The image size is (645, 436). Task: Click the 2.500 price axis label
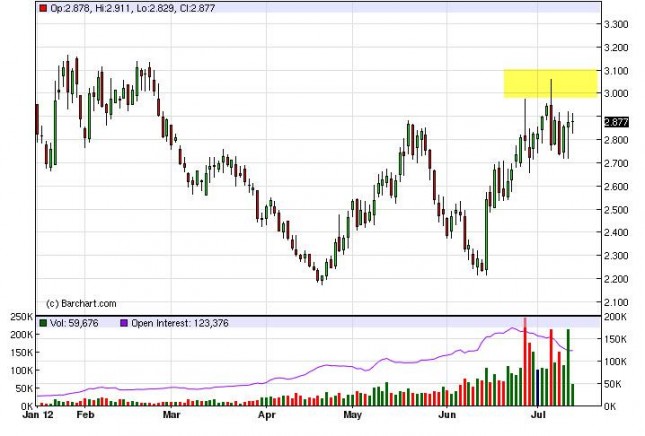pyautogui.click(x=616, y=210)
